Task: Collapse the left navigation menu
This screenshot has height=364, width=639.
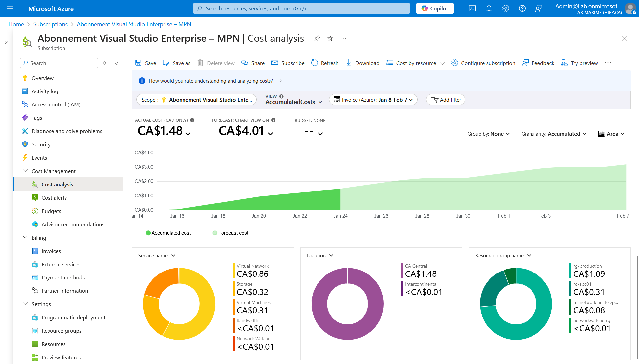Action: click(x=117, y=63)
